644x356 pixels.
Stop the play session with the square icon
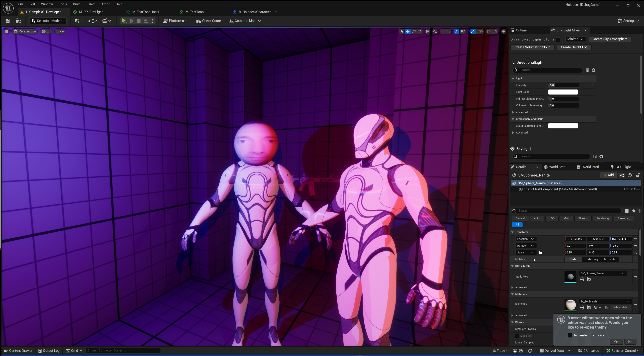(x=139, y=21)
